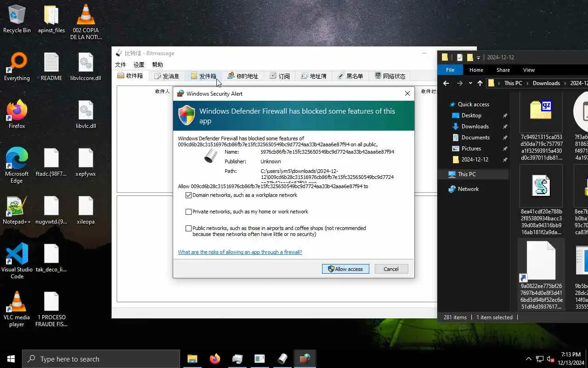This screenshot has width=588, height=368.
Task: Switch to the 收件箱 tab
Action: click(130, 76)
